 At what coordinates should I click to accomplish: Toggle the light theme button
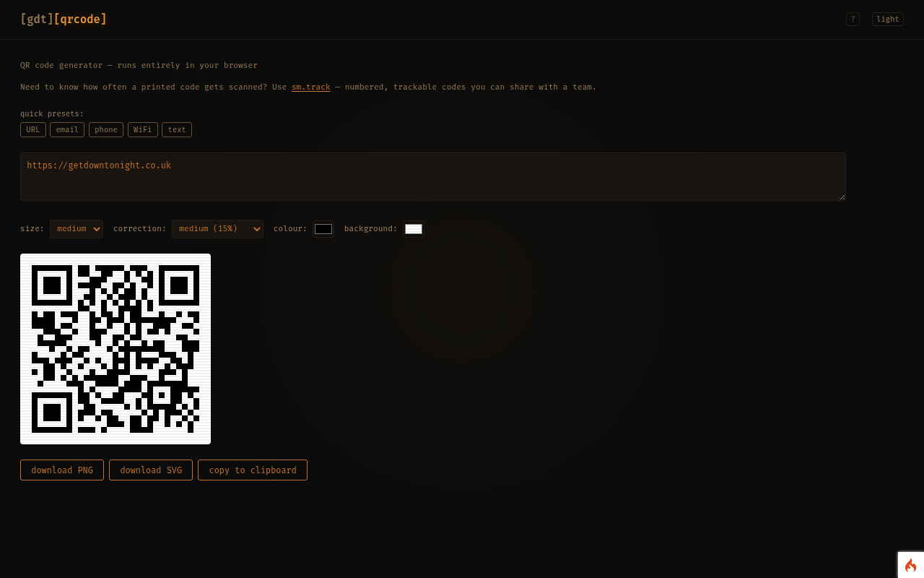tap(887, 19)
